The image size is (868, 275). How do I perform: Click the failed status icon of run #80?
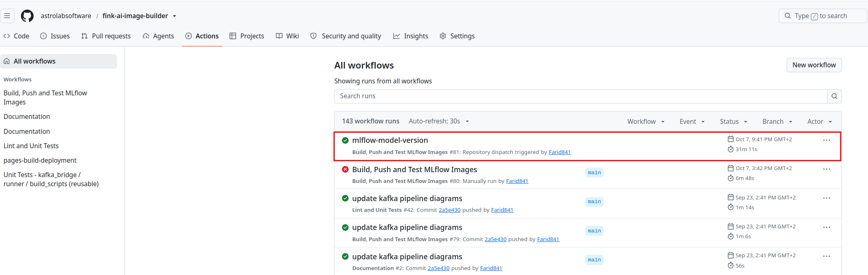pyautogui.click(x=345, y=169)
